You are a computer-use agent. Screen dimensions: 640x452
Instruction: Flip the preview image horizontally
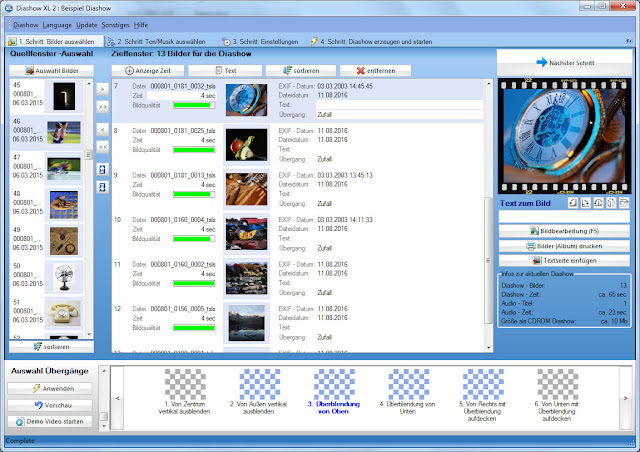coord(611,203)
